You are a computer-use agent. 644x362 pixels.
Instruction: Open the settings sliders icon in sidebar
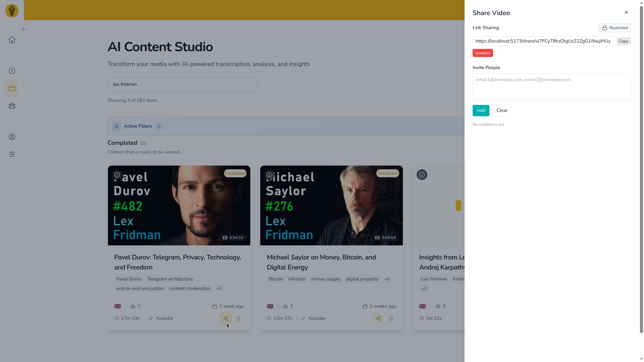12,154
